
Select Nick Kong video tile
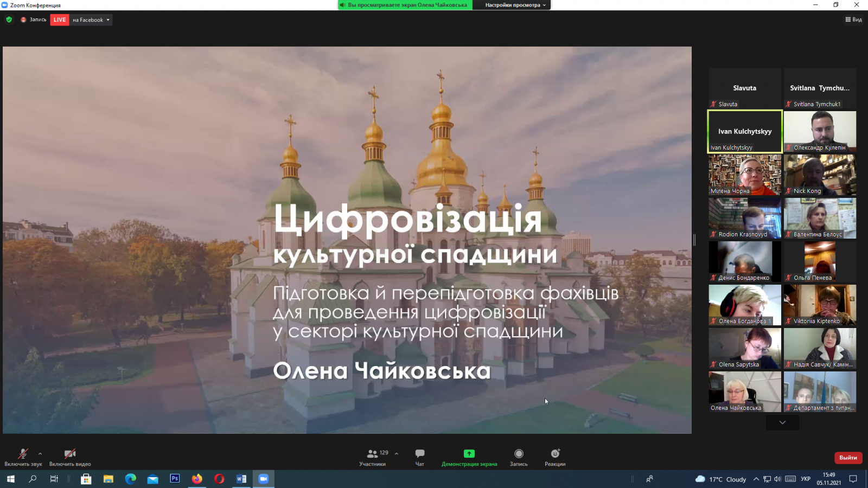pos(820,175)
